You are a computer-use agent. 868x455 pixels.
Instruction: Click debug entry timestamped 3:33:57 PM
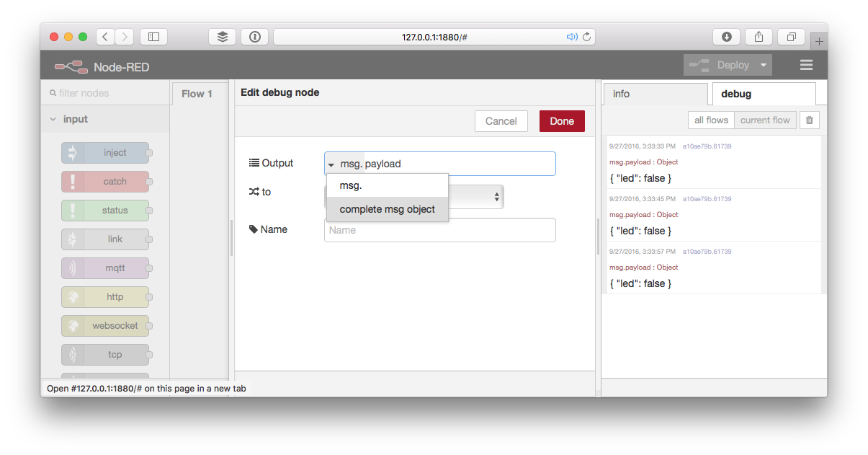[x=714, y=268]
